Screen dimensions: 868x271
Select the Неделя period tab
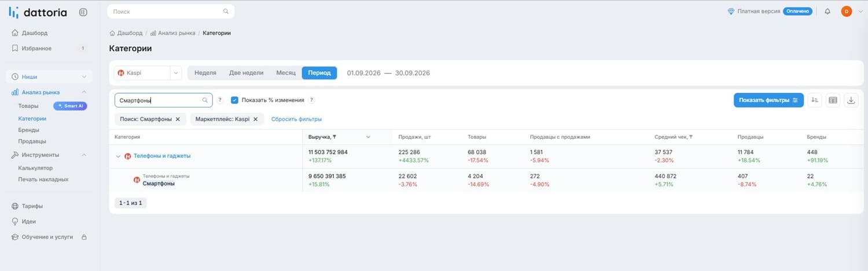click(x=205, y=73)
